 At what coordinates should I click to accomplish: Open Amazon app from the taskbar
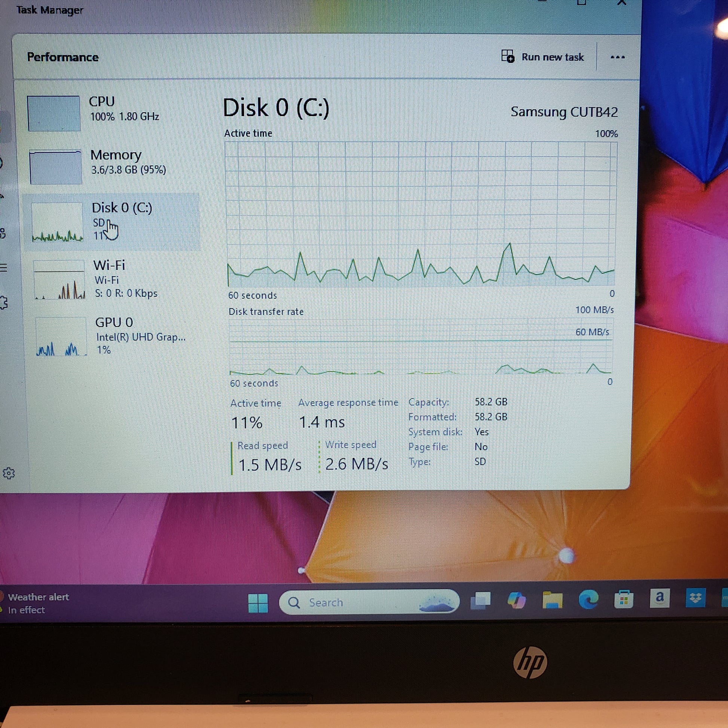[x=660, y=597]
